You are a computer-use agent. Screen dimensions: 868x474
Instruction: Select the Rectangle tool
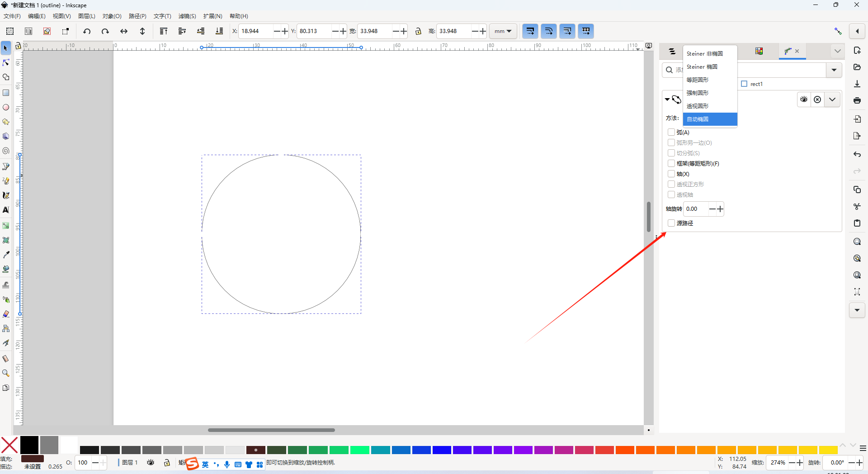click(x=6, y=93)
